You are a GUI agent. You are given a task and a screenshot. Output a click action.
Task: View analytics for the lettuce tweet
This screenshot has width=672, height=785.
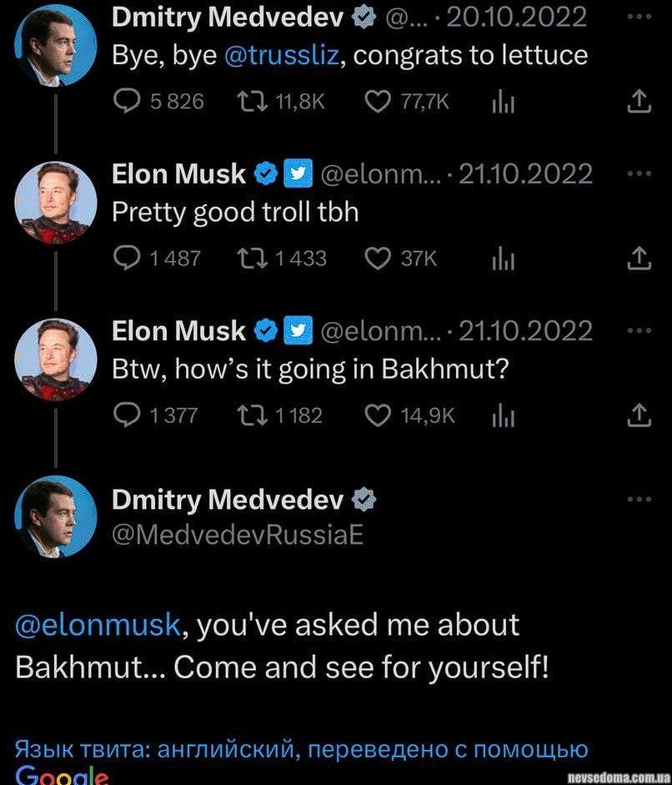coord(503,102)
